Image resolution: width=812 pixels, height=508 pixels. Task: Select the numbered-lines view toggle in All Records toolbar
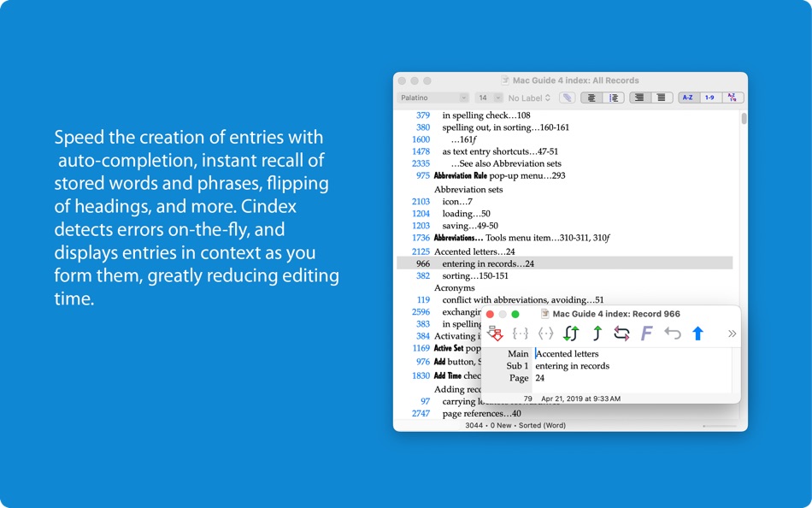pos(614,97)
